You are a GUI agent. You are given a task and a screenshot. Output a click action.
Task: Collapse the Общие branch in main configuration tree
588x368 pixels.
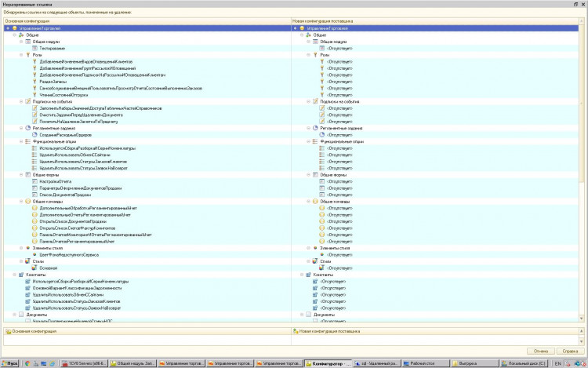pos(15,35)
